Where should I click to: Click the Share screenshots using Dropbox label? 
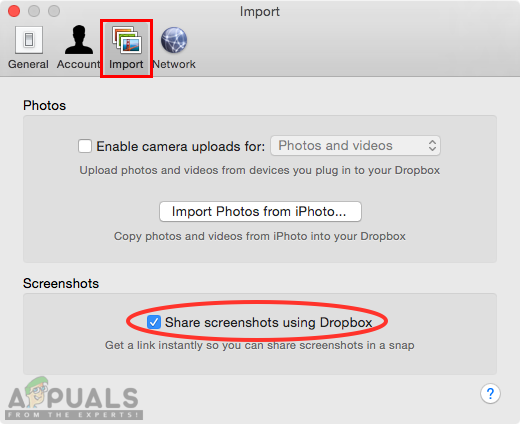click(268, 322)
